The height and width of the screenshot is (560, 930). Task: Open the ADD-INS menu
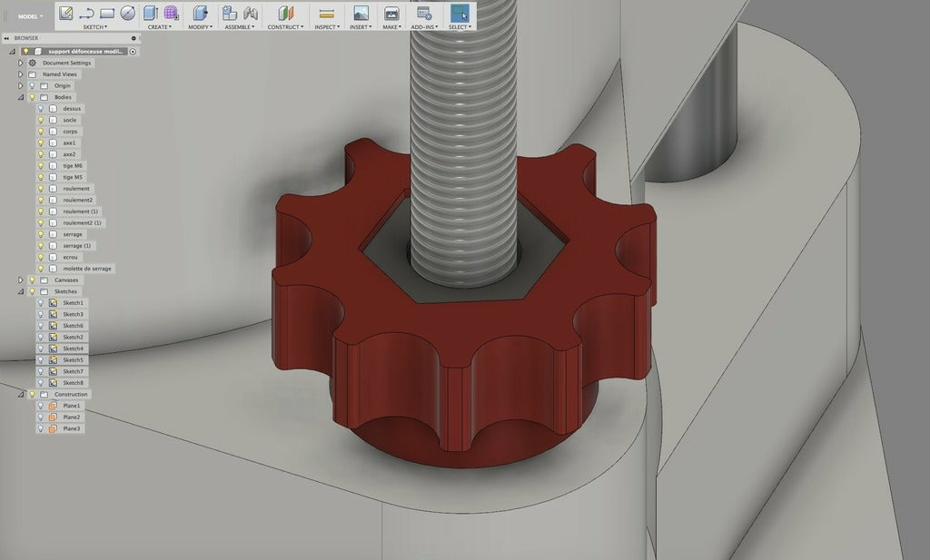(424, 26)
